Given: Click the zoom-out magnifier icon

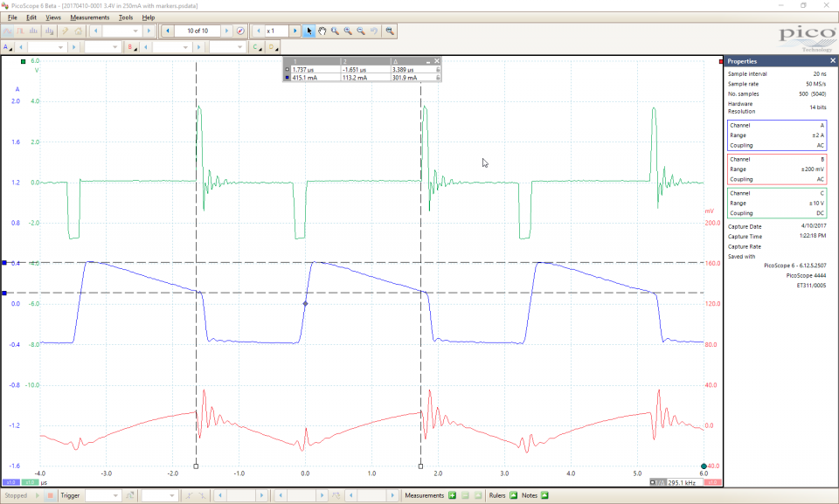Looking at the screenshot, I should coord(361,31).
